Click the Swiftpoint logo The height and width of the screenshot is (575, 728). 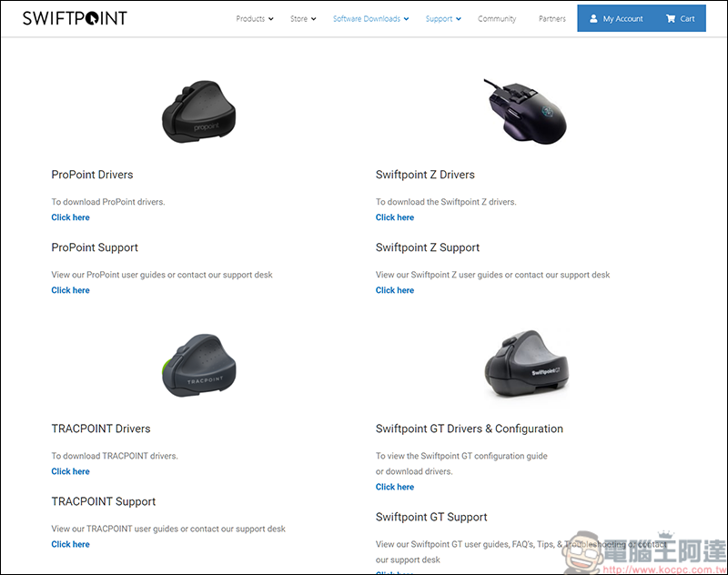point(75,18)
